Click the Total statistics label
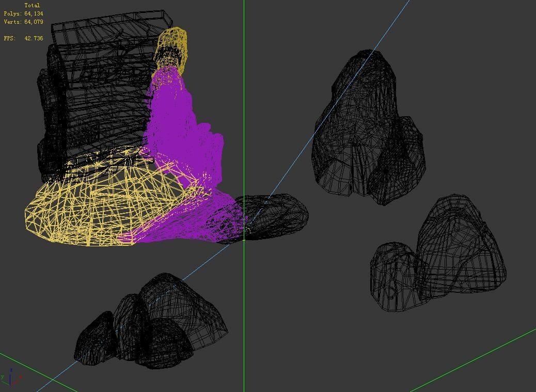536x392 pixels. [33, 5]
